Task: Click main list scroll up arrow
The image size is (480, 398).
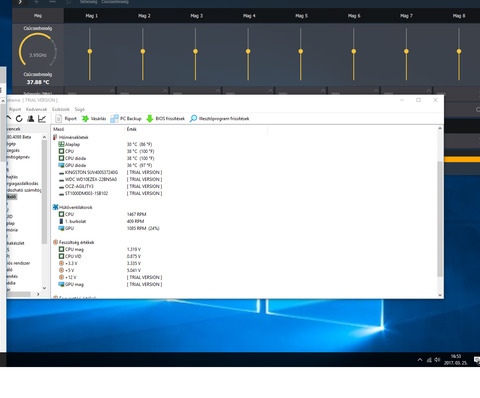Action: click(x=440, y=128)
